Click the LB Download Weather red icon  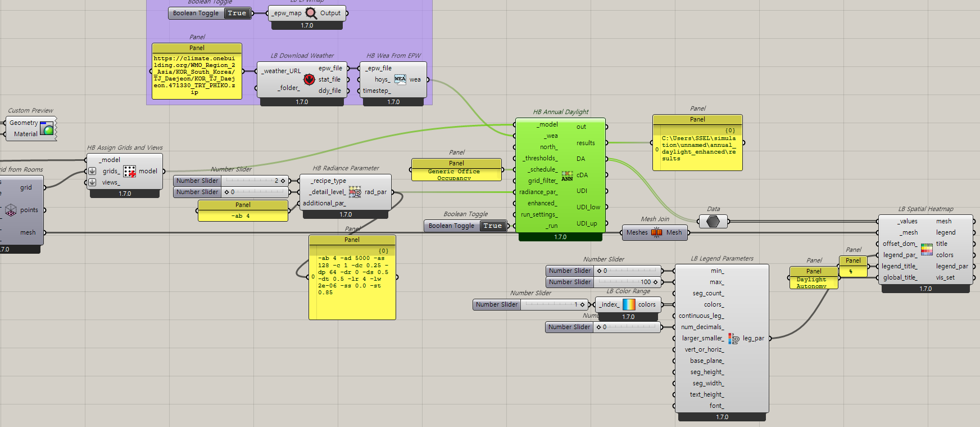click(309, 79)
